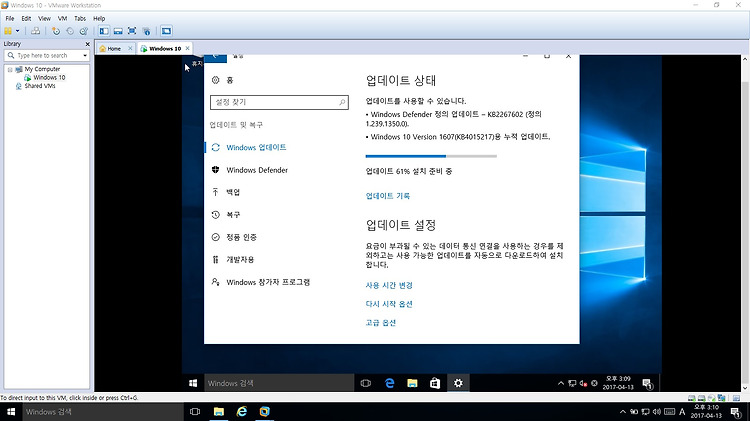Open host File Explorer taskbar icon
The image size is (750, 421).
[219, 411]
